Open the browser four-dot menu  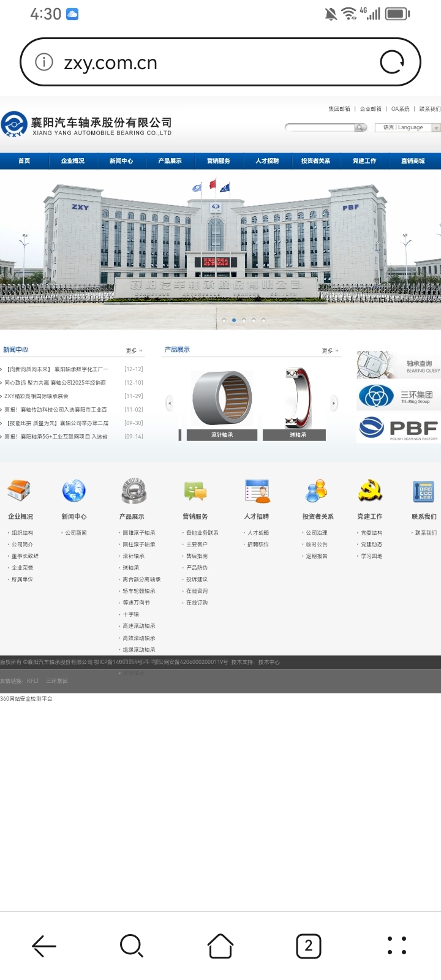click(397, 946)
